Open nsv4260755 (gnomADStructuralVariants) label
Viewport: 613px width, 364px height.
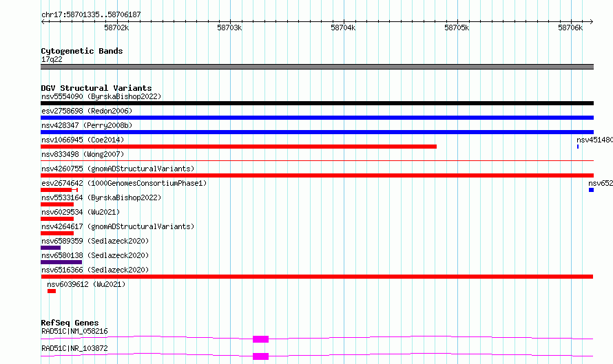click(x=118, y=169)
